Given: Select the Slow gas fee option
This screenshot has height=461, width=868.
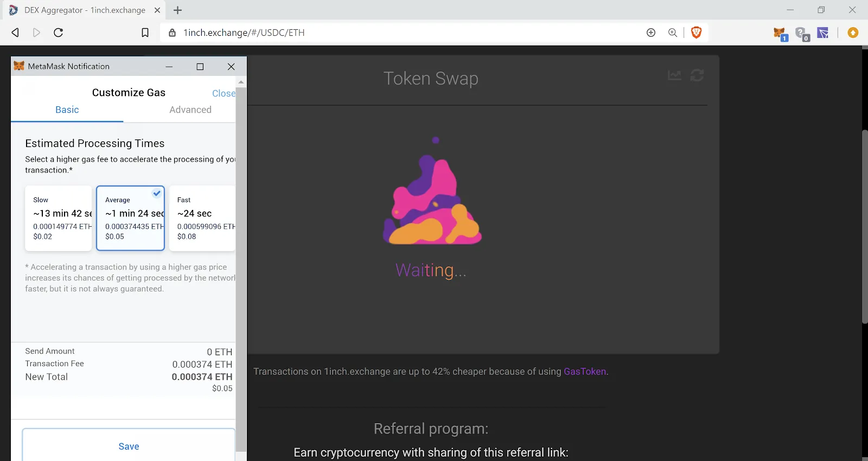Looking at the screenshot, I should [x=59, y=218].
